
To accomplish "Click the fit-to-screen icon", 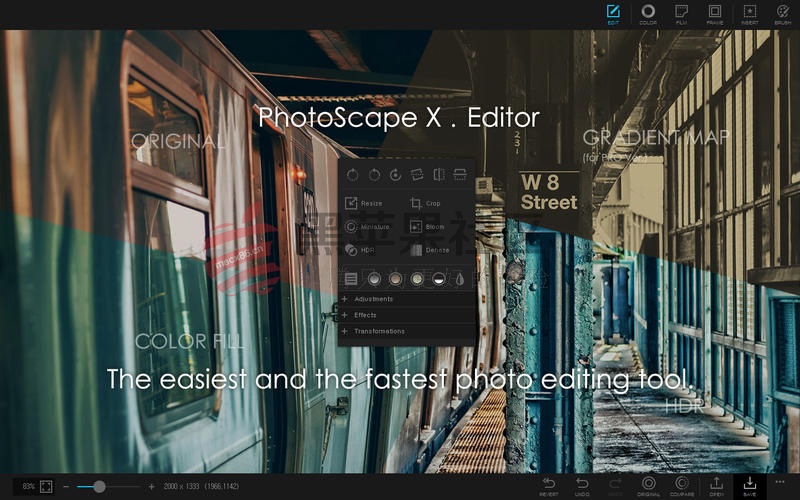I will tap(46, 487).
